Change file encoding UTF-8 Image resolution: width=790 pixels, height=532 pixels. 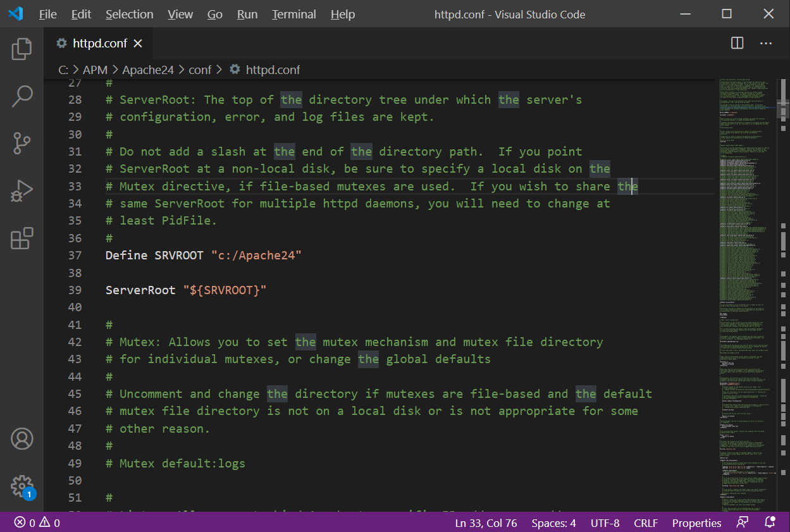coord(605,523)
